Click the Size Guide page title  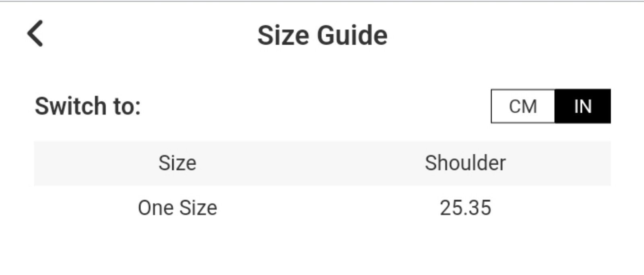coord(322,35)
